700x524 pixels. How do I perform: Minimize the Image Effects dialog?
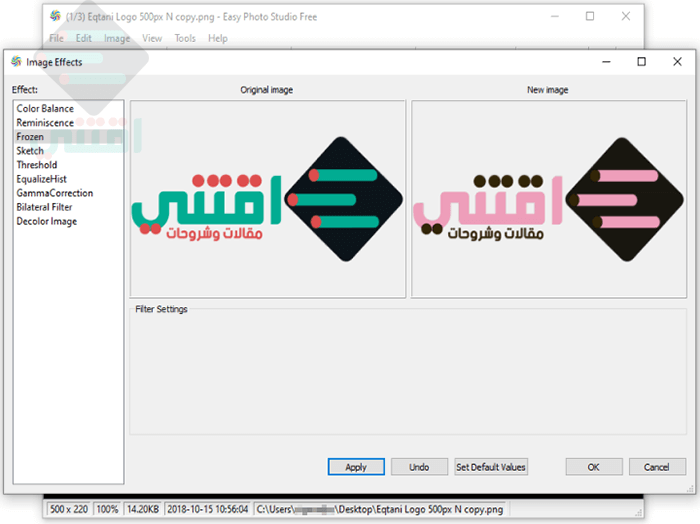click(x=606, y=62)
